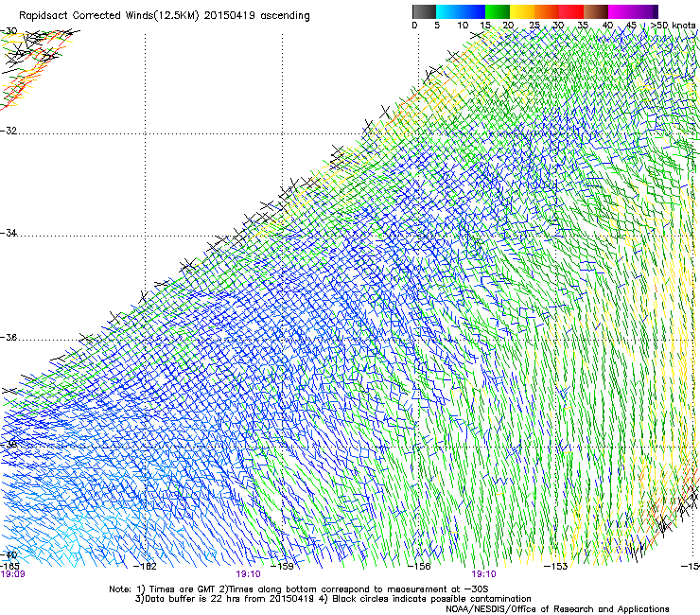Click the longitude label '-159'

(x=282, y=567)
